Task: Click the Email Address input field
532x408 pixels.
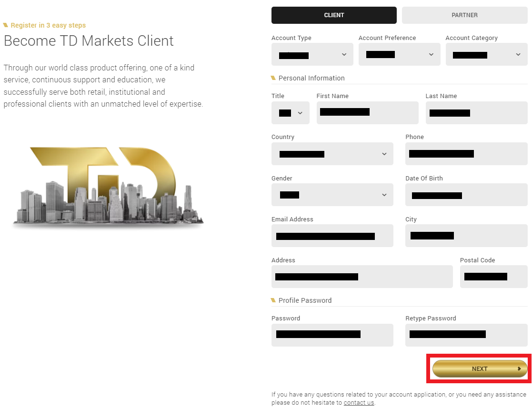Action: click(x=332, y=236)
